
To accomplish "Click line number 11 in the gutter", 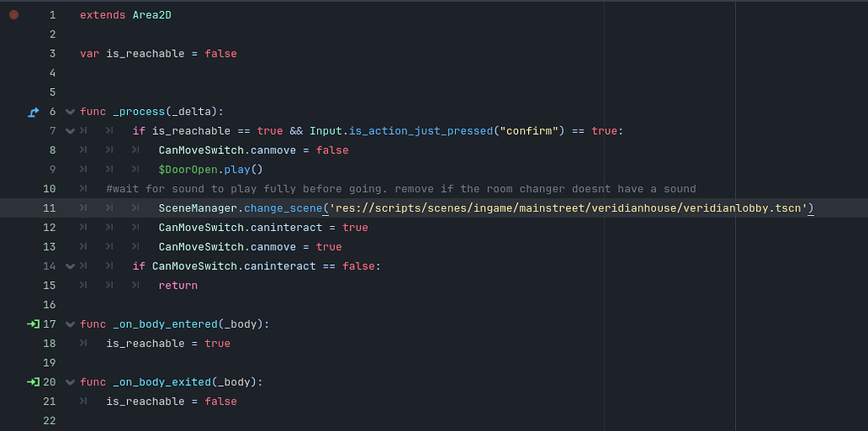I will click(48, 208).
